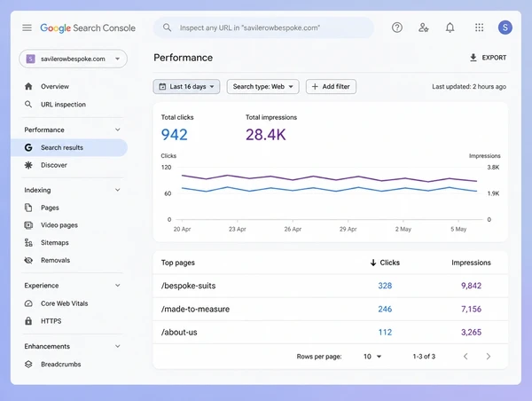Click the blue clicks line in chart
Viewport: 532px width, 401px height.
pos(329,189)
